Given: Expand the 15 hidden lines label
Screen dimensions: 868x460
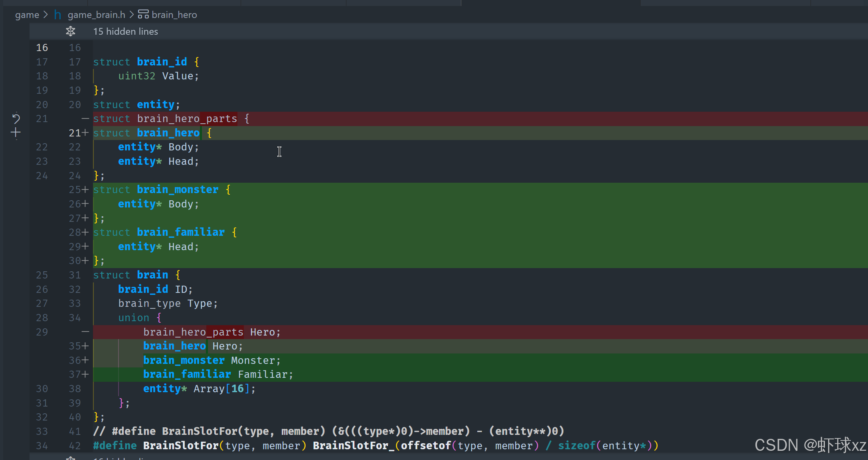Looking at the screenshot, I should 125,32.
